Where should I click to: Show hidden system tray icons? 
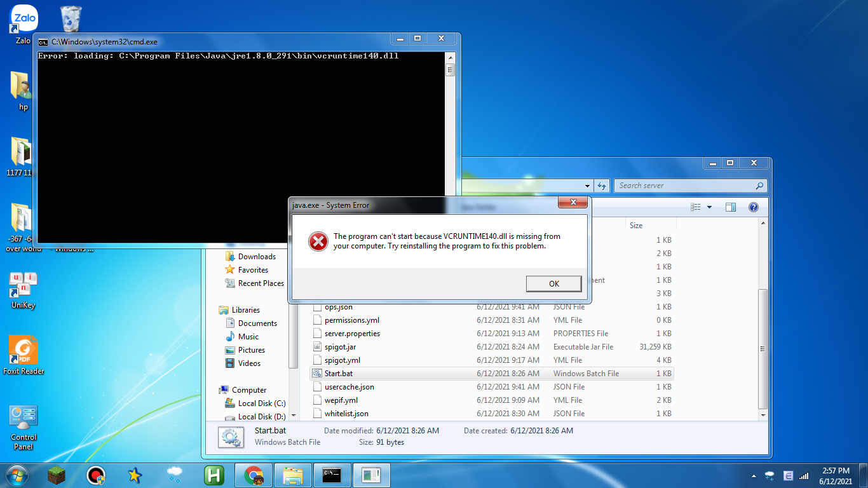tap(754, 475)
